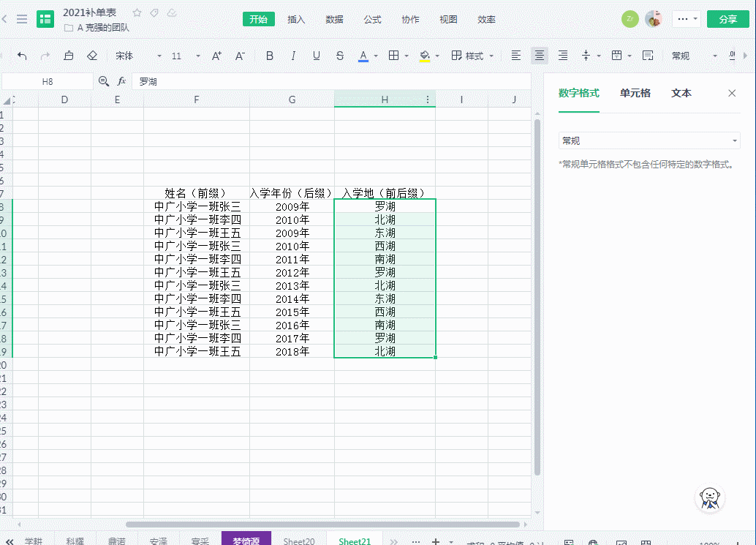Toggle underline formatting
Viewport: 756px width, 545px height.
(317, 56)
